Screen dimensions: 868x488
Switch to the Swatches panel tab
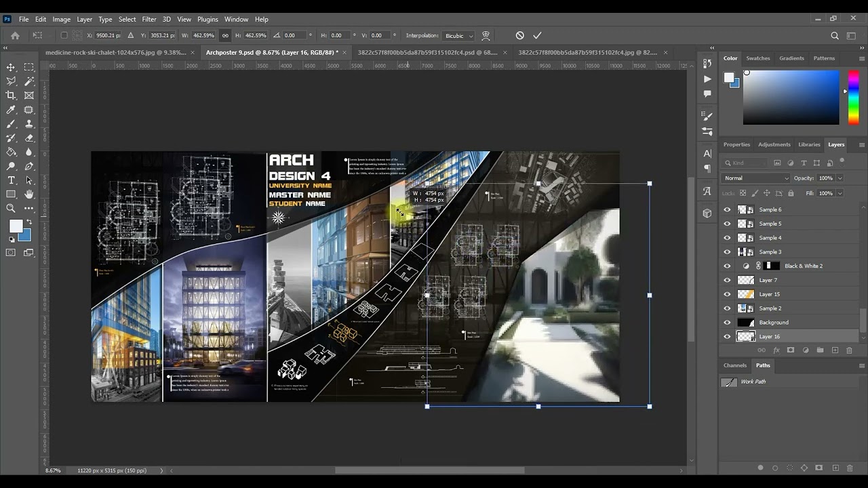[x=757, y=58]
